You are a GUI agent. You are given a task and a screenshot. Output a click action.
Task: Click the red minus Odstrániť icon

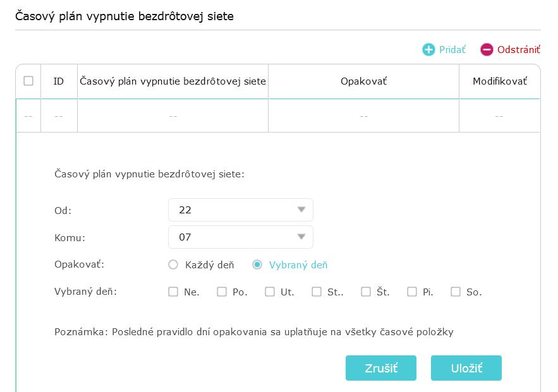487,49
